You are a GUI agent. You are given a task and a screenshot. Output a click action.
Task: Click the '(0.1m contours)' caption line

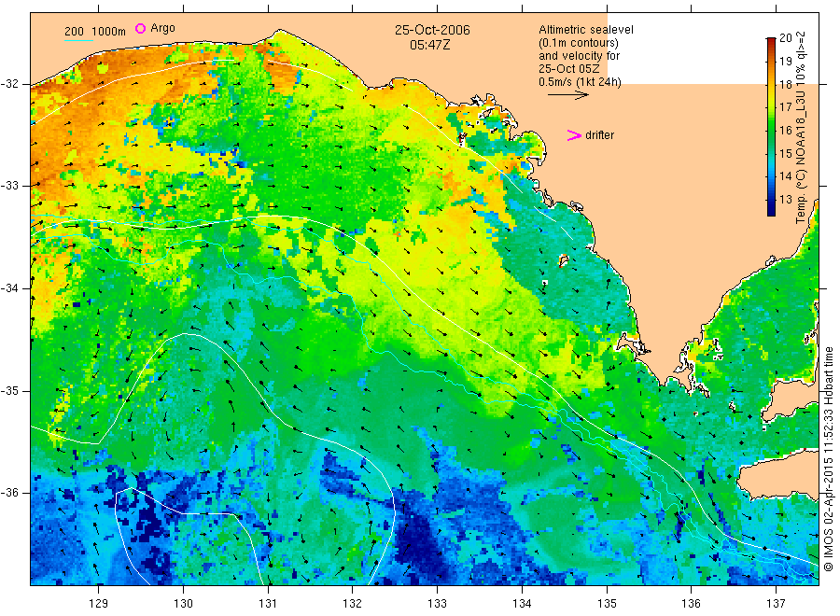point(579,43)
